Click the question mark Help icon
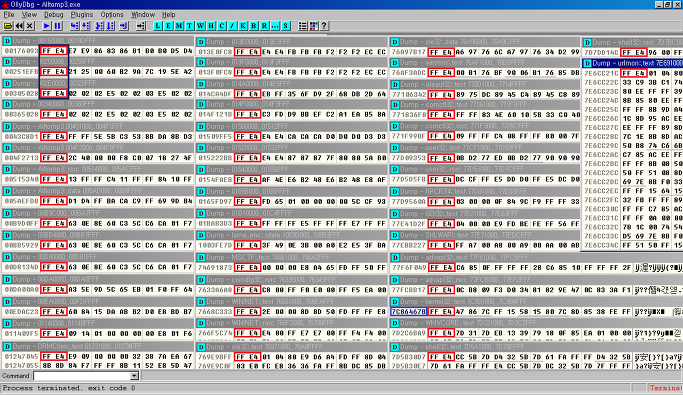Image resolution: width=683 pixels, height=395 pixels. coord(324,26)
